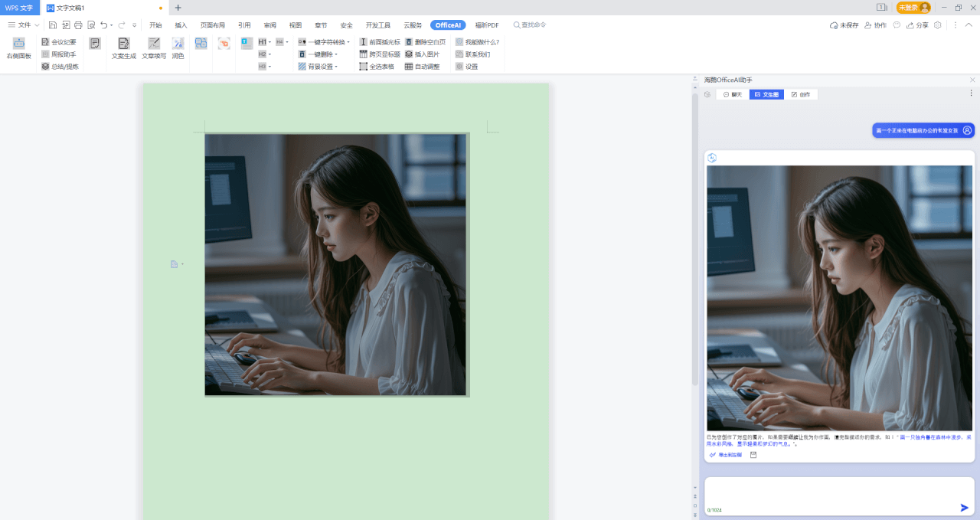Open the 右侧面板 (right panel) tool
The height and width of the screenshot is (520, 980).
[x=18, y=48]
